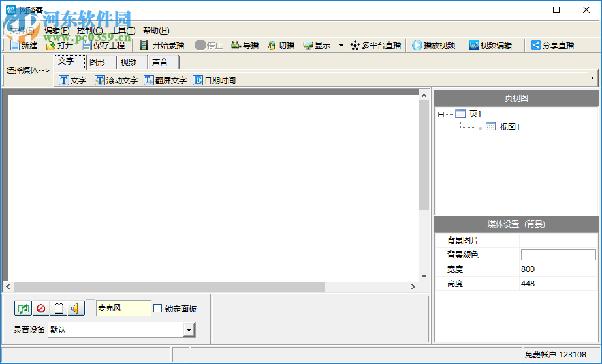
Task: Toggle the 锁定面板 lock panel checkbox
Action: pyautogui.click(x=157, y=309)
